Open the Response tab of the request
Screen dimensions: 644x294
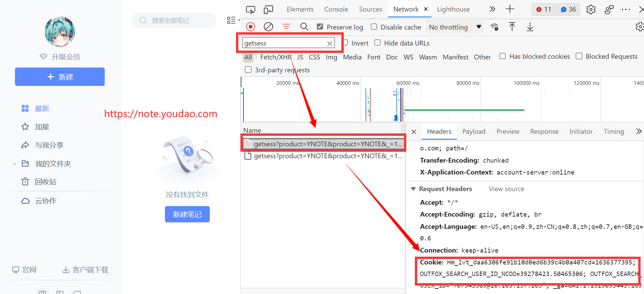pyautogui.click(x=544, y=131)
